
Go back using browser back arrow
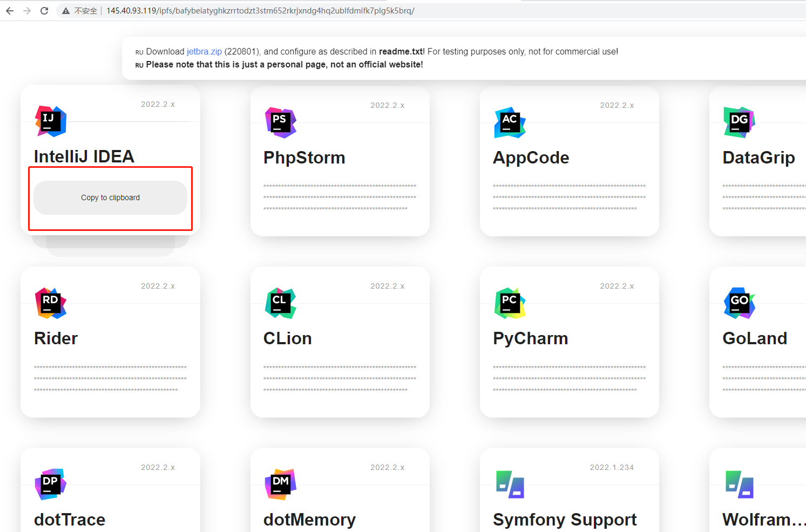point(10,11)
